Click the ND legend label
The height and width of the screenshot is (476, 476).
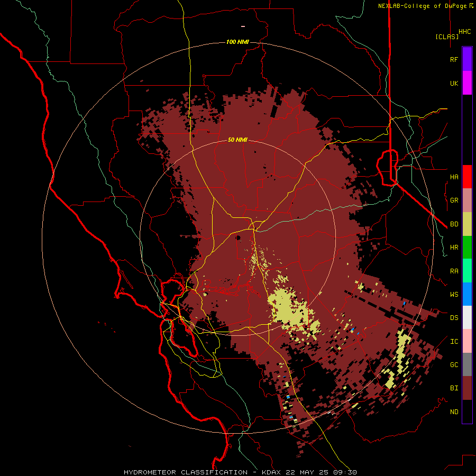454,412
